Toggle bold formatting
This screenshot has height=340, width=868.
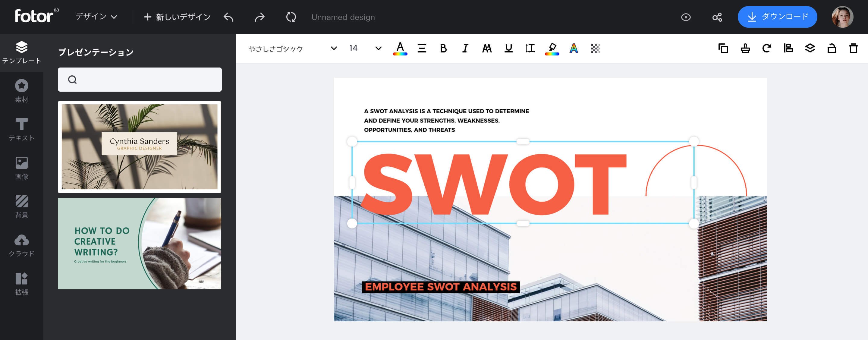click(443, 49)
